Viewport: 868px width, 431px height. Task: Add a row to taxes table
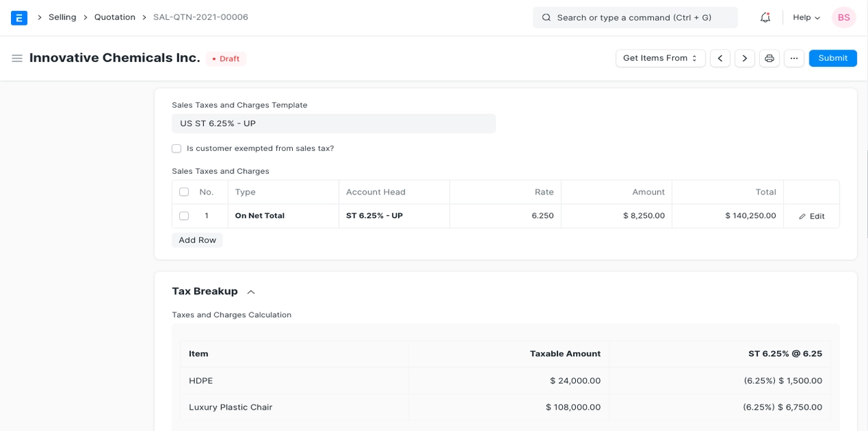click(197, 240)
